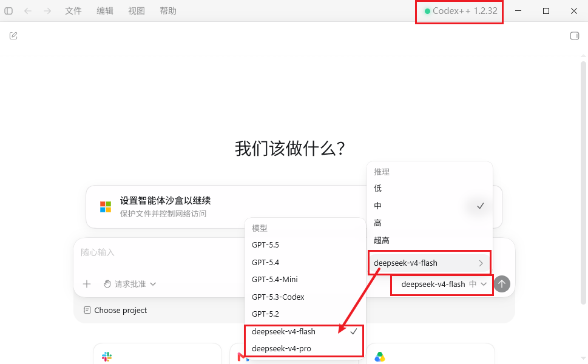Open the deepseek-v4-flash 中 model dropdown
Image resolution: width=588 pixels, height=364 pixels.
coord(444,284)
